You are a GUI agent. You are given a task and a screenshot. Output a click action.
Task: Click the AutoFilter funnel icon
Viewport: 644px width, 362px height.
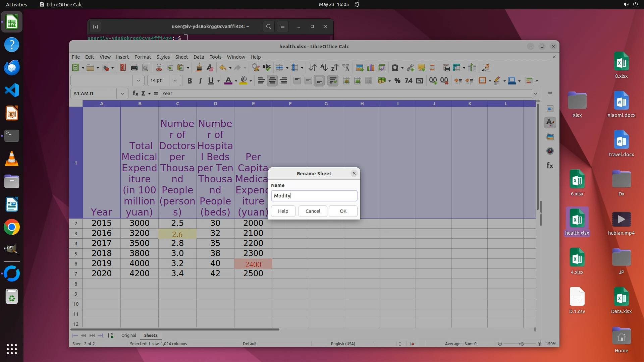[x=346, y=68]
